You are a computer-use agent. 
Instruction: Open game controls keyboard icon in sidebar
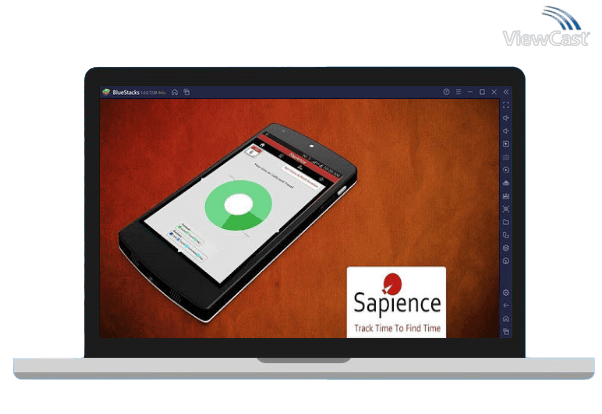click(x=506, y=157)
